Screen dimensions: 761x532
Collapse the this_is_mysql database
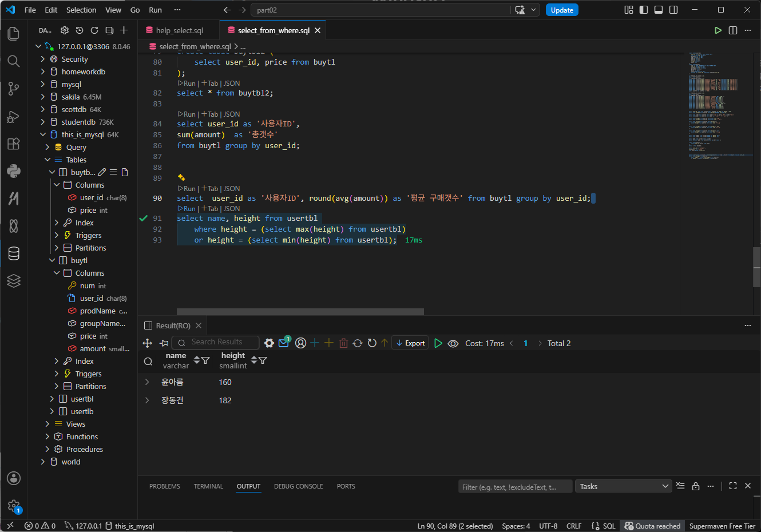pos(43,134)
